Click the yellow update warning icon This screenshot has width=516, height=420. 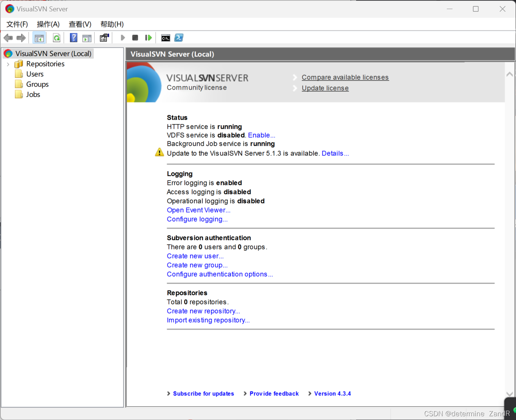tap(160, 152)
